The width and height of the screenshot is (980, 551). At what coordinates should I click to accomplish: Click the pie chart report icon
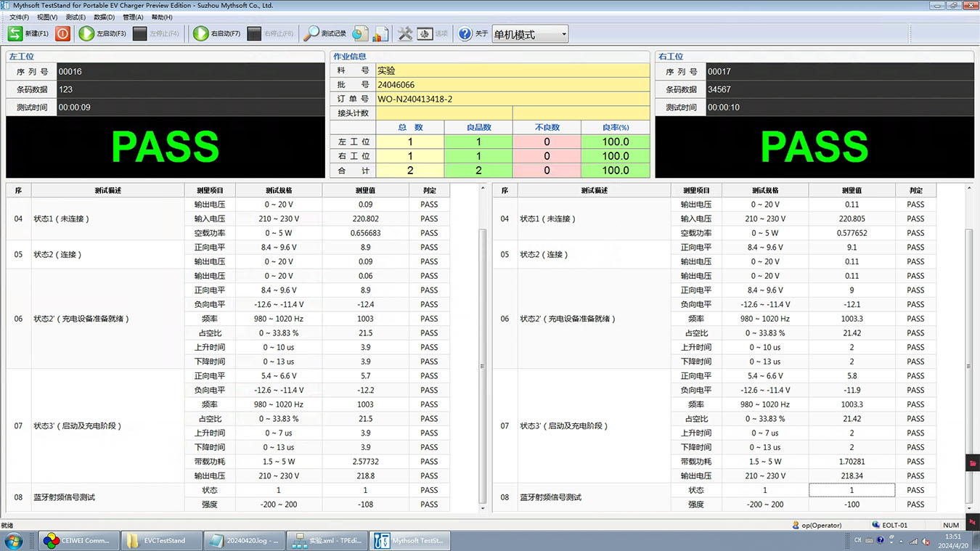pyautogui.click(x=360, y=33)
